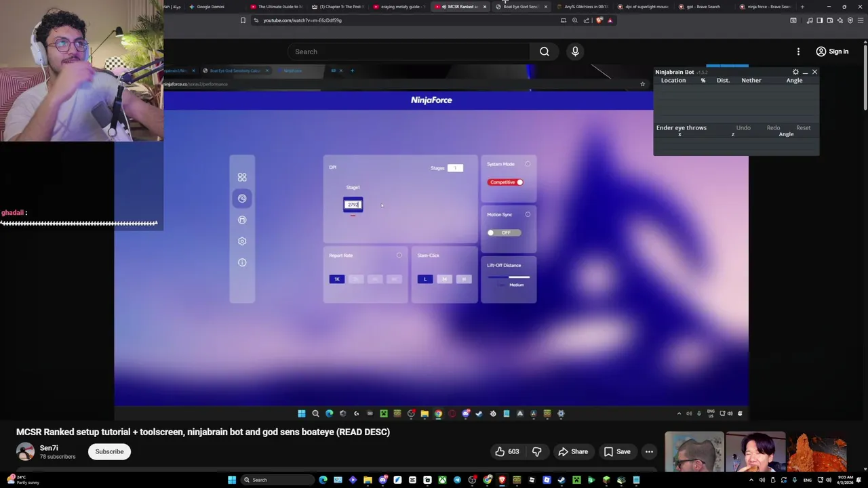The width and height of the screenshot is (868, 488).
Task: Click the browser address bar URL
Action: click(302, 20)
